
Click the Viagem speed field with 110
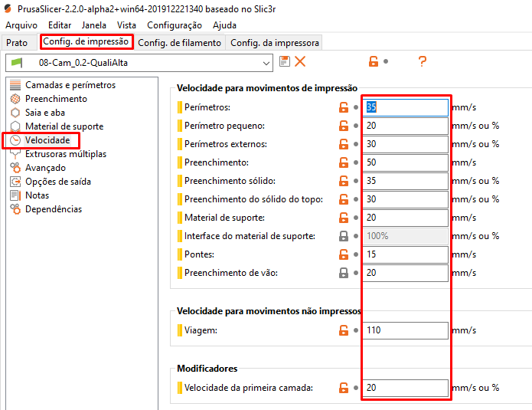click(x=406, y=330)
